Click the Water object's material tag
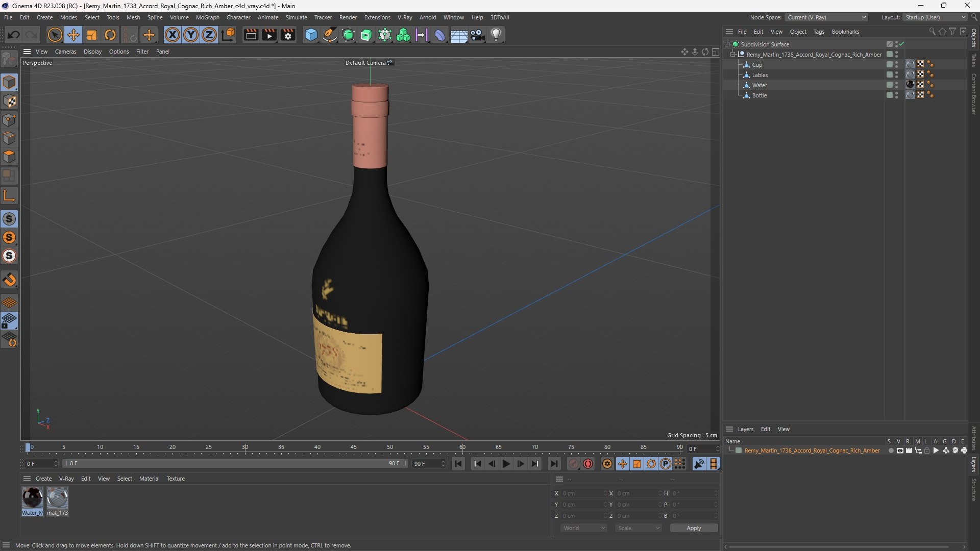980x551 pixels. (x=910, y=85)
